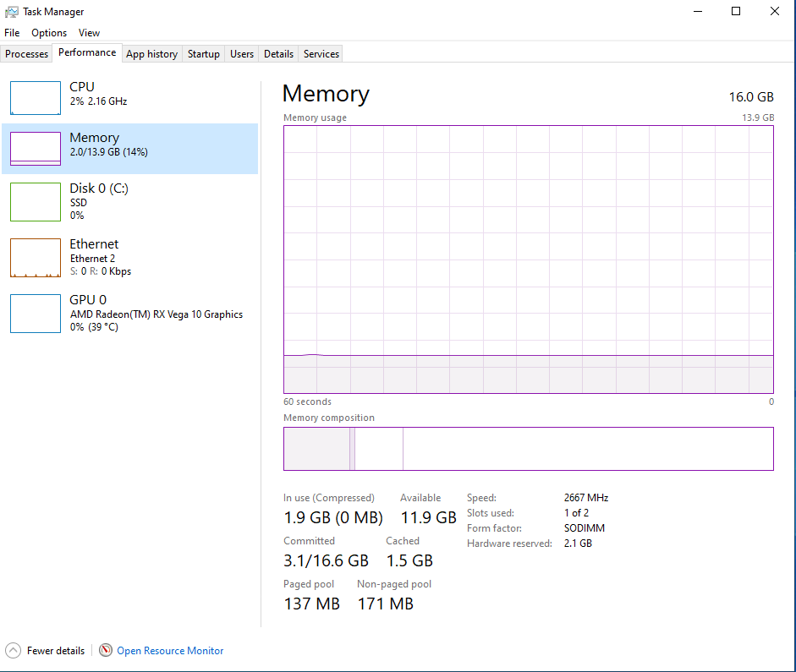The height and width of the screenshot is (672, 796).
Task: Go to the Startup tab
Action: (x=204, y=54)
